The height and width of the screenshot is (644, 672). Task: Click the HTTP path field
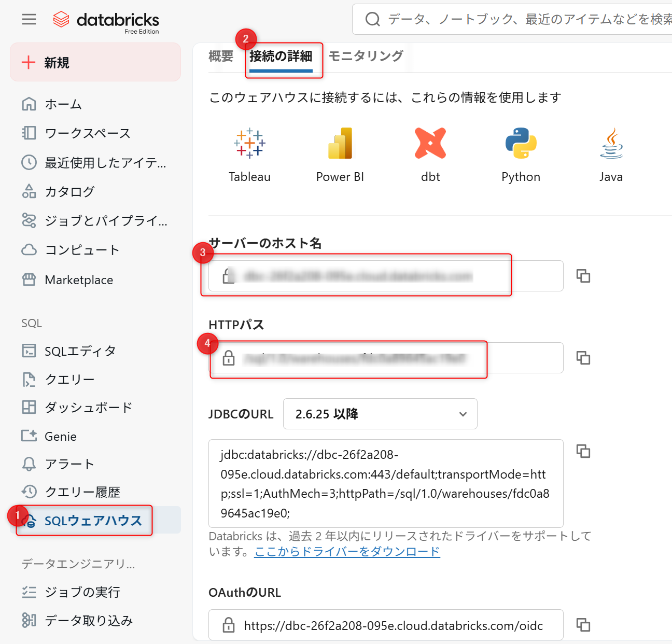[386, 358]
